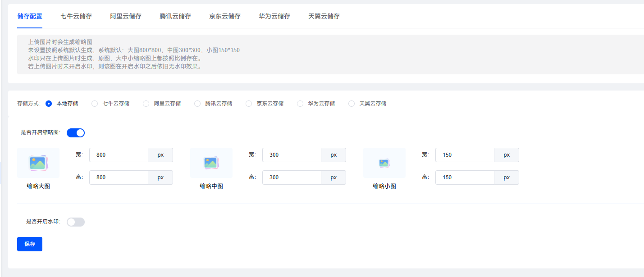Focus the medium thumbnail height input
The image size is (644, 277).
tap(292, 177)
